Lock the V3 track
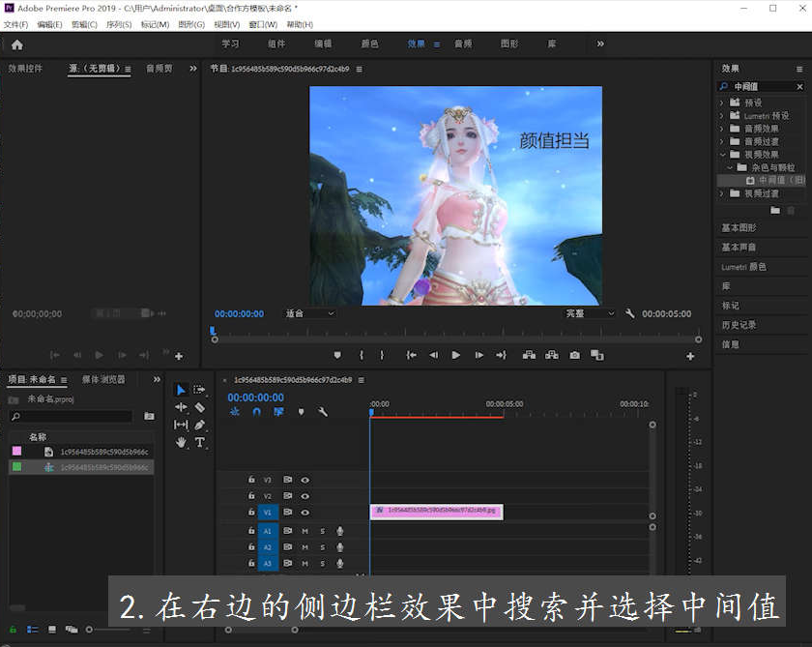Screen dimensions: 812x647 [251, 480]
